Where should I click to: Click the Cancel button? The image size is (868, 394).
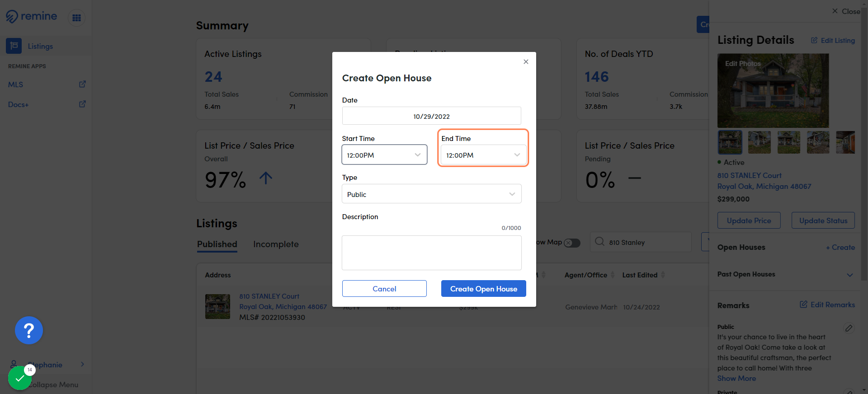[x=384, y=289]
